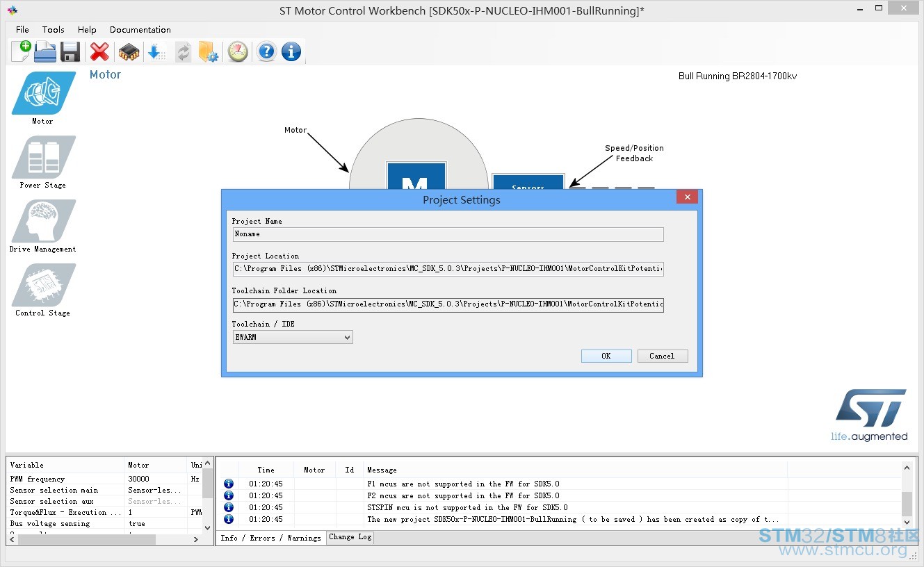Confirm Project Settings with OK
The image size is (924, 567).
pos(606,356)
